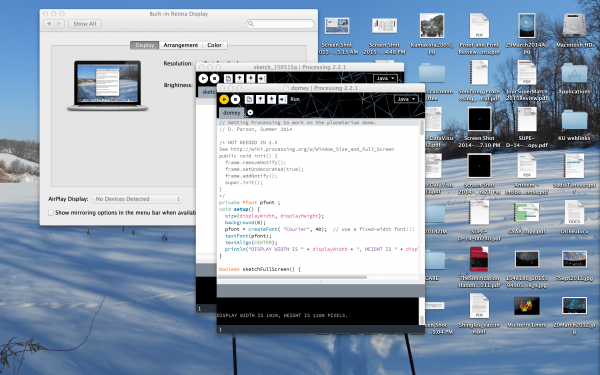Create a new sketch in domey window
This screenshot has height=375, width=600.
(x=249, y=99)
